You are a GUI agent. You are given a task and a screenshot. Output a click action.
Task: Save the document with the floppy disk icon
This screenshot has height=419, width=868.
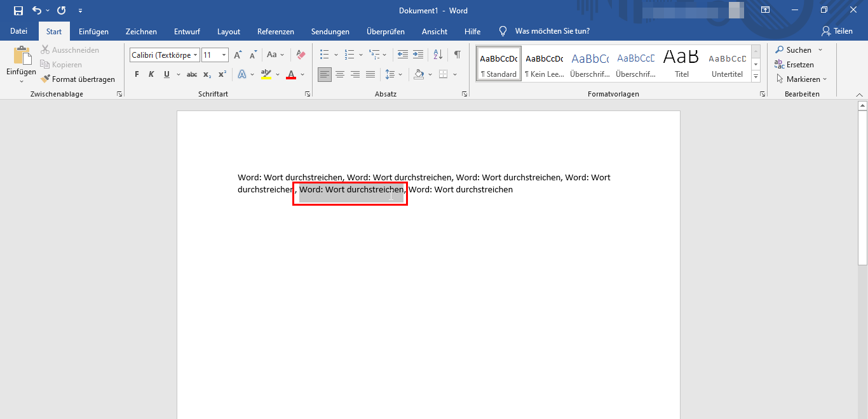pyautogui.click(x=18, y=11)
